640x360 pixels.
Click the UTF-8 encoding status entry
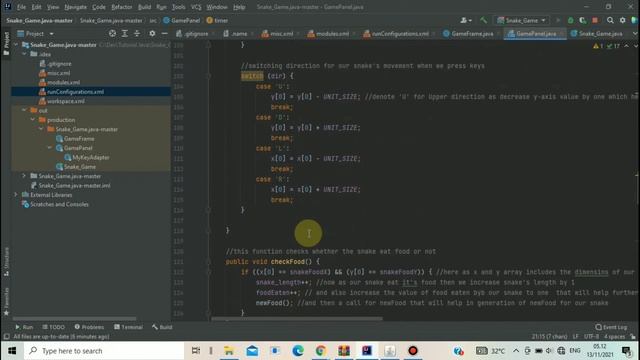(x=591, y=336)
